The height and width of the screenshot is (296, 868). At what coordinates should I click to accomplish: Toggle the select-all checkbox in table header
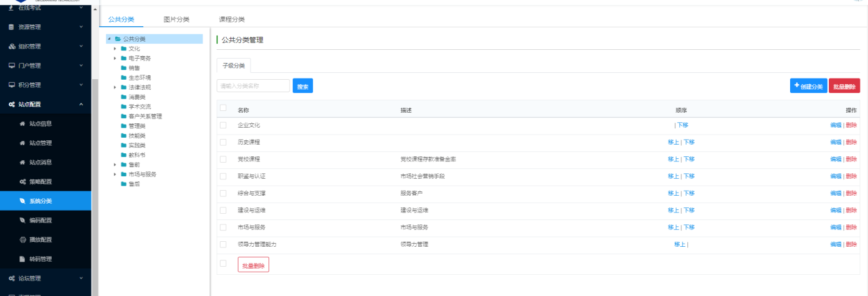point(223,108)
